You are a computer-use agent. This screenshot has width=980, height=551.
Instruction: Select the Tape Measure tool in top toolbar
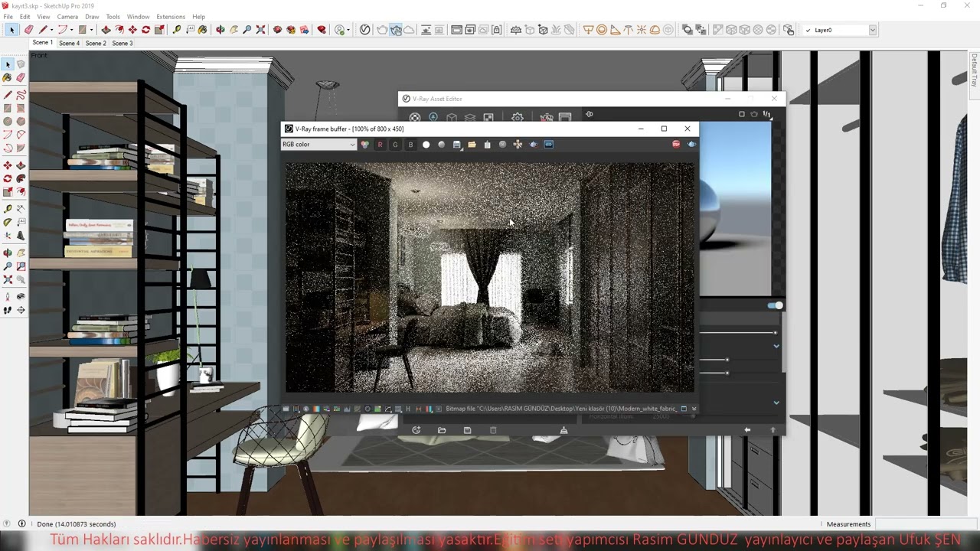coord(177,30)
